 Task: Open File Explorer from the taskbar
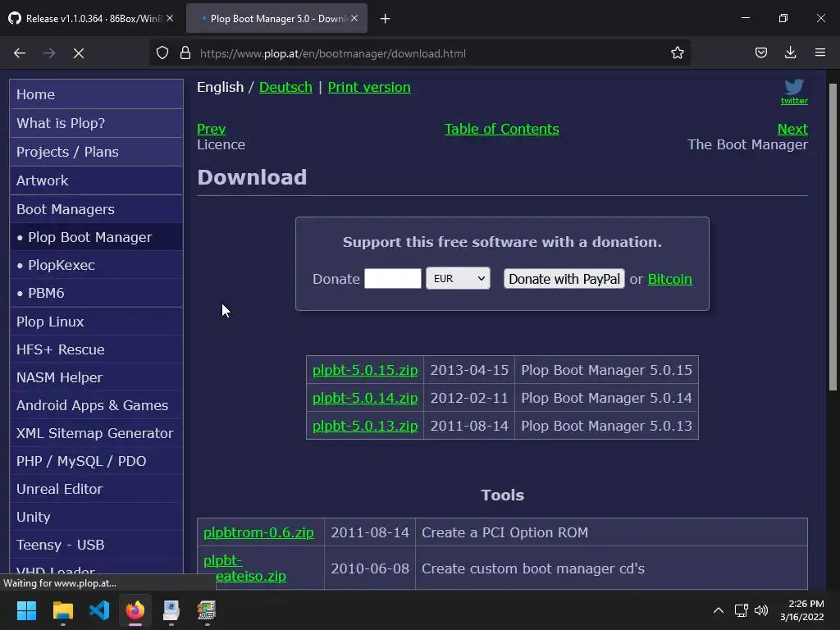coord(62,610)
